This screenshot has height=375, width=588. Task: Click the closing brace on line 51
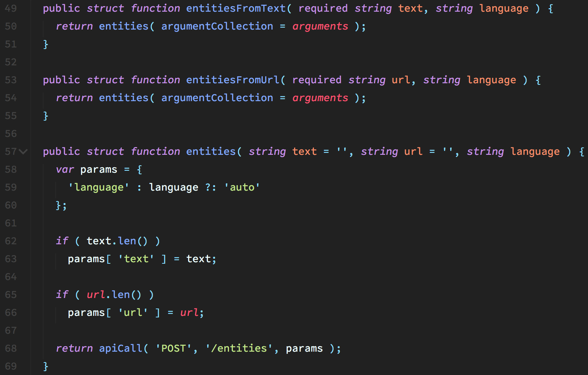tap(46, 44)
